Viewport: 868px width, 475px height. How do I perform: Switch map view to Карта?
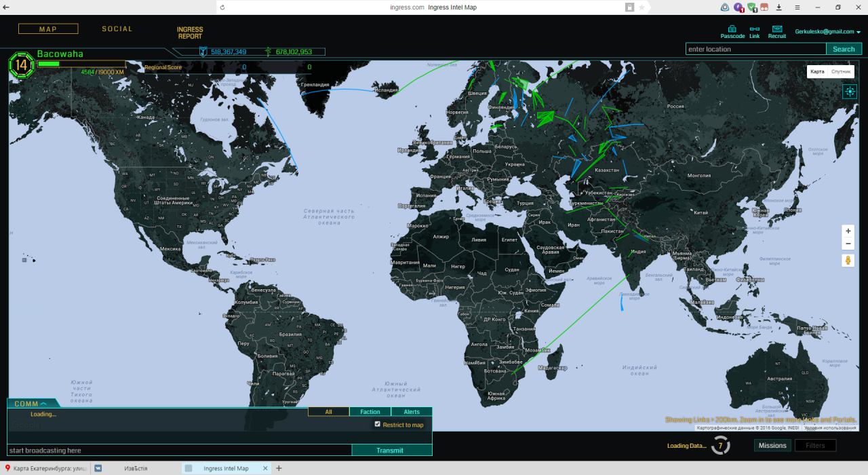(817, 72)
